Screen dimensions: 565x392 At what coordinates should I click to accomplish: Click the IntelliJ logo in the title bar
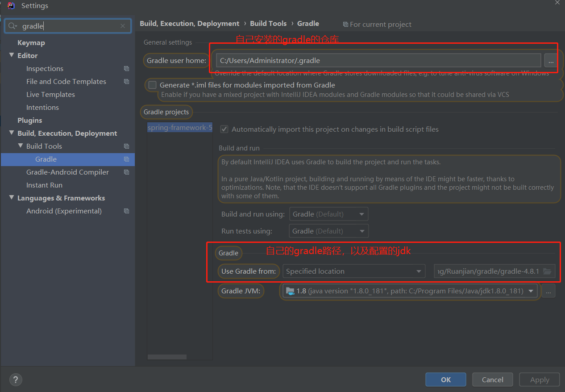click(11, 6)
